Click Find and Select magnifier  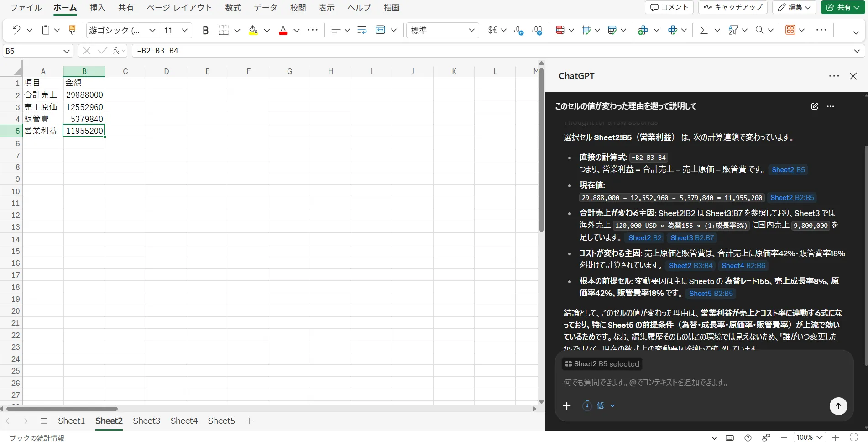pyautogui.click(x=759, y=30)
